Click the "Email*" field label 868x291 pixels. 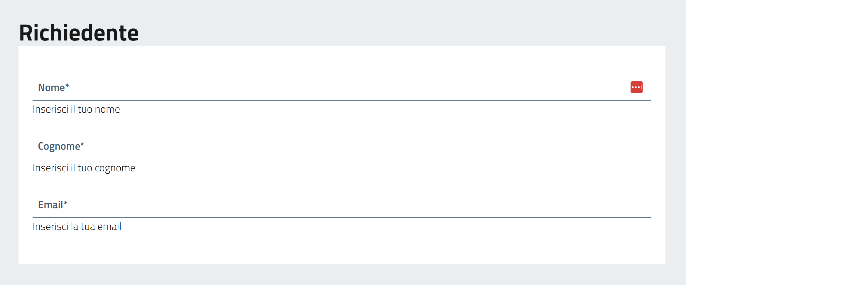click(50, 205)
